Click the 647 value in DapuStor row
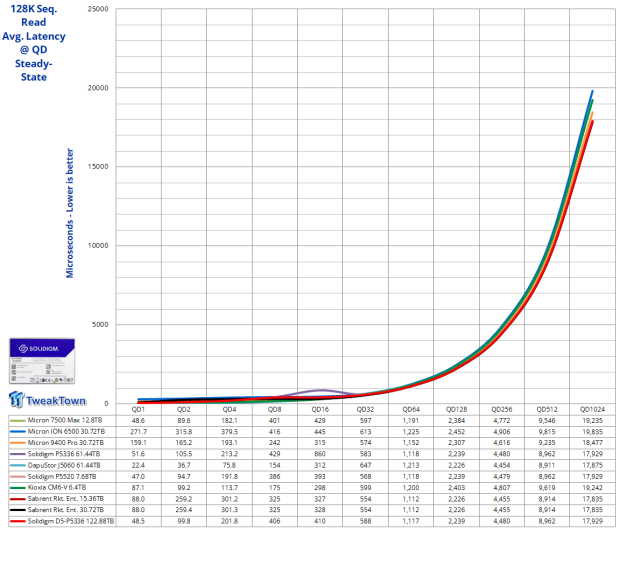 tap(365, 465)
